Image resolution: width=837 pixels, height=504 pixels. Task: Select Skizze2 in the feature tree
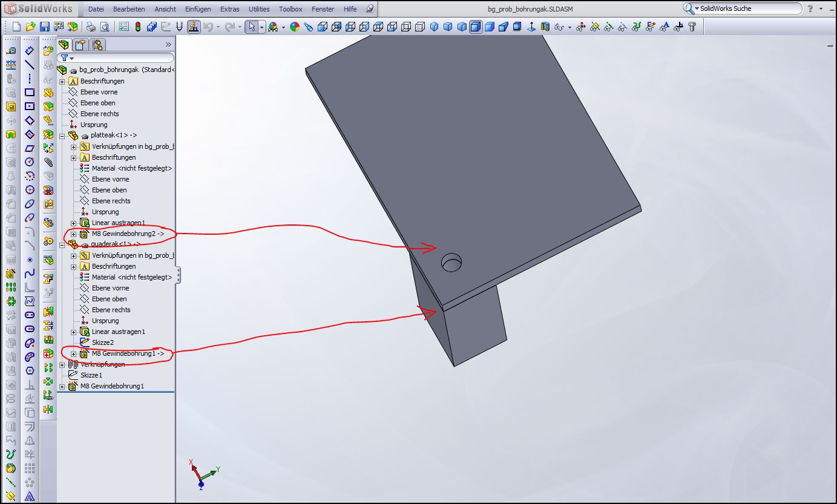(x=103, y=342)
